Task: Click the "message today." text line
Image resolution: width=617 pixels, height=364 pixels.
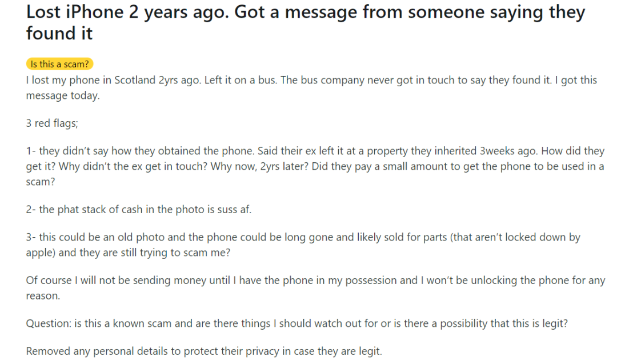Action: pyautogui.click(x=63, y=95)
